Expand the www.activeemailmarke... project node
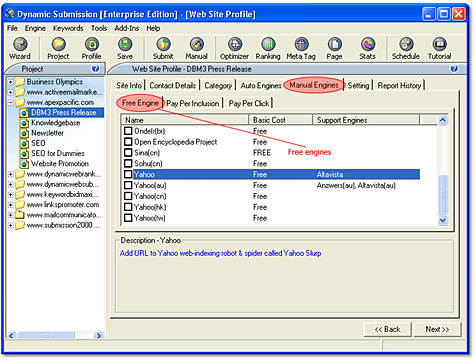This screenshot has width=475, height=360. [11, 92]
